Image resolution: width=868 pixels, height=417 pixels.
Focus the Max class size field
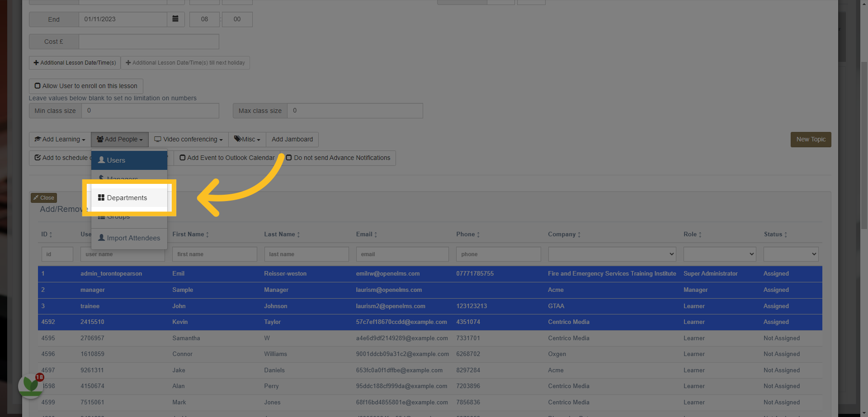(x=355, y=111)
